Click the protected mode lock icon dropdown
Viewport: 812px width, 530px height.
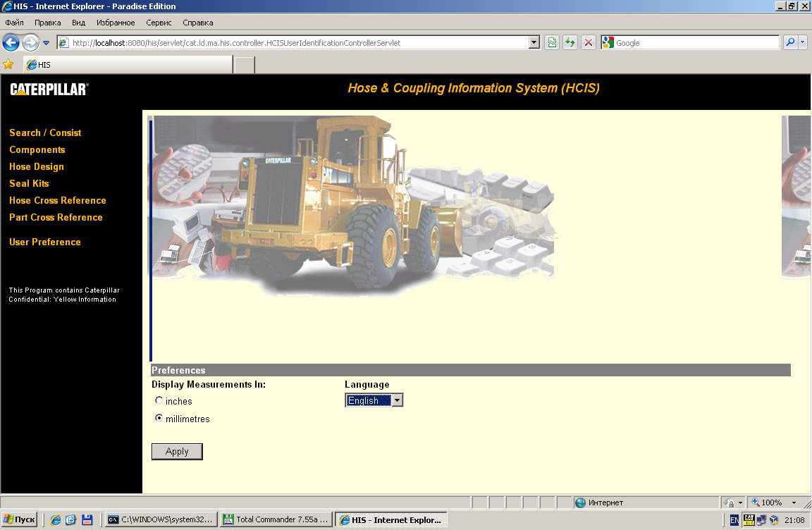coord(733,503)
